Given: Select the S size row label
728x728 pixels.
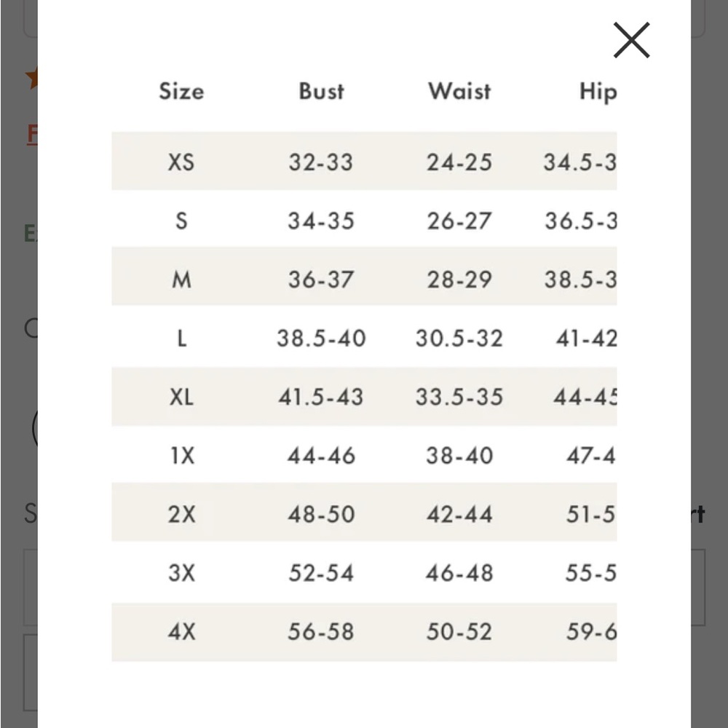Looking at the screenshot, I should pos(181,221).
